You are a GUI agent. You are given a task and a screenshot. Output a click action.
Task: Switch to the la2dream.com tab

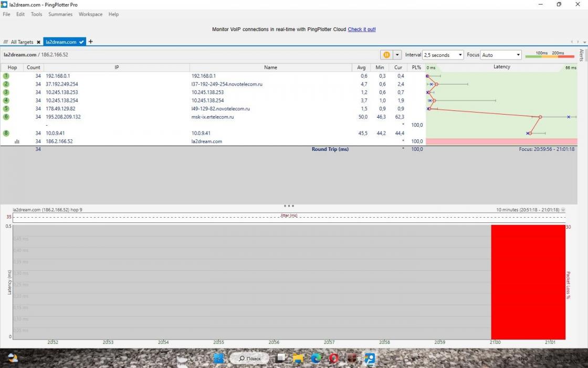(x=61, y=42)
